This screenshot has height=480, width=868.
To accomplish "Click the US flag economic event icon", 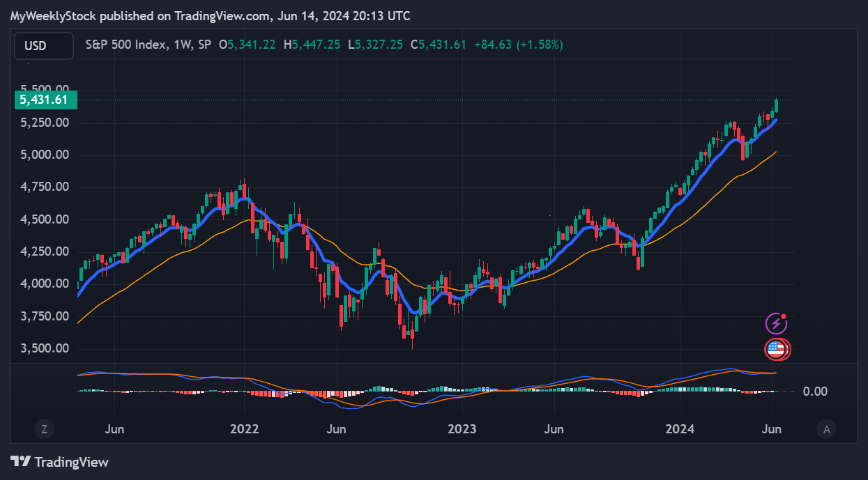I will [776, 349].
